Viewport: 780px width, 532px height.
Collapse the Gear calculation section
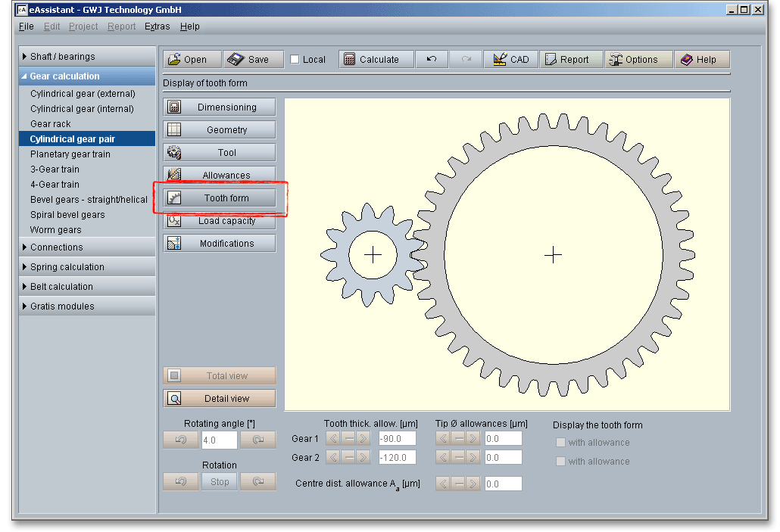pyautogui.click(x=64, y=76)
